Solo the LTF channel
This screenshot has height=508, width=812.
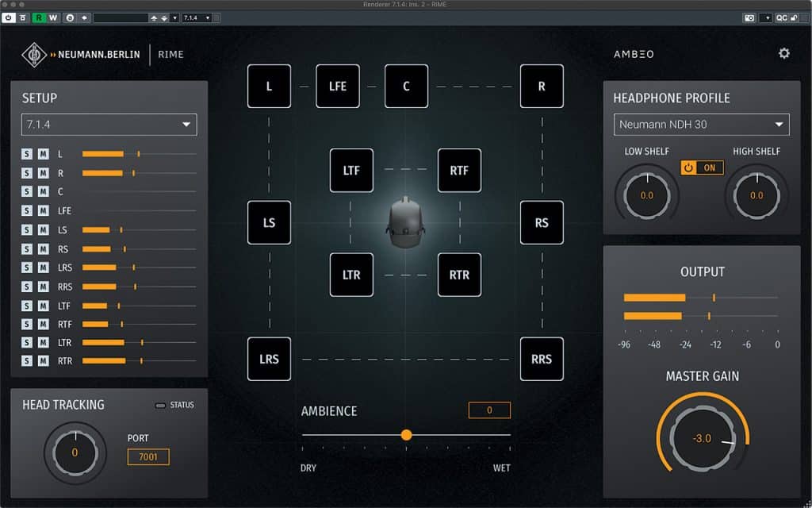27,306
